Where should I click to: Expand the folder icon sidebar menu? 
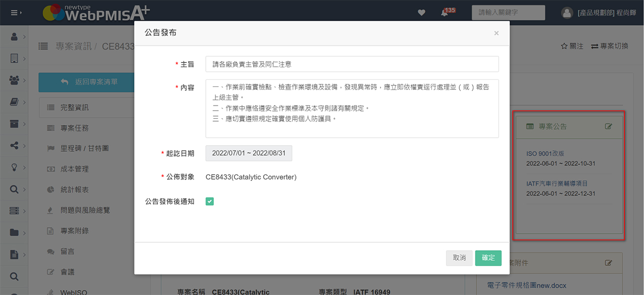point(14,232)
